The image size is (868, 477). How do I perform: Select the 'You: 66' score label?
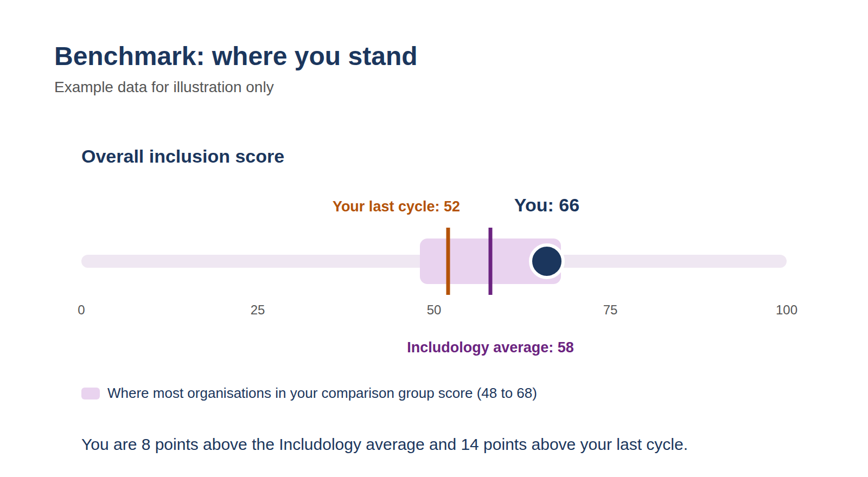click(x=547, y=205)
